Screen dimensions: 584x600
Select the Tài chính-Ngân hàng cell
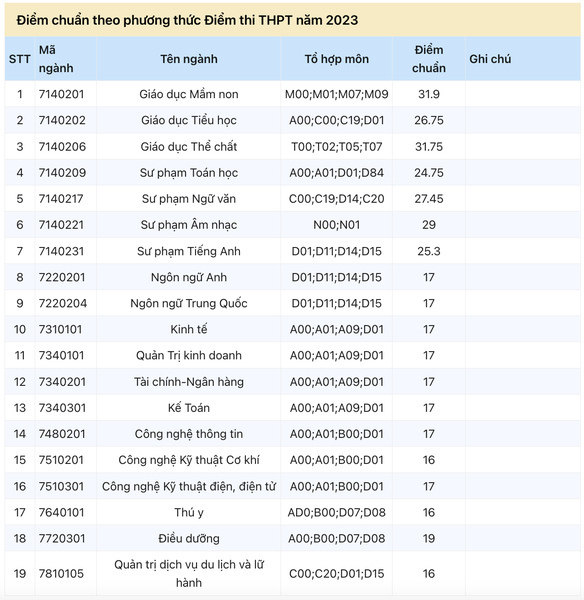tap(189, 382)
